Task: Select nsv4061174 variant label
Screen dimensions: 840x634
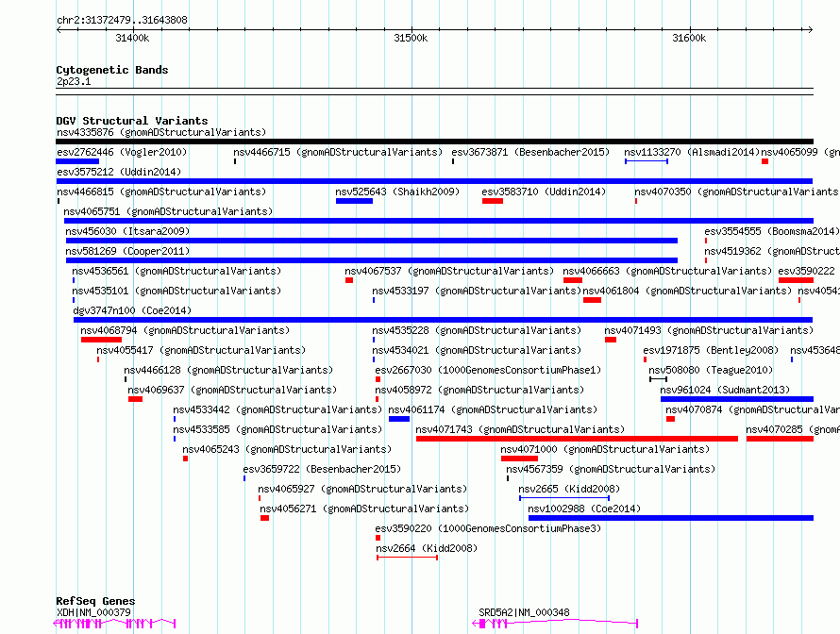Action: (x=493, y=409)
